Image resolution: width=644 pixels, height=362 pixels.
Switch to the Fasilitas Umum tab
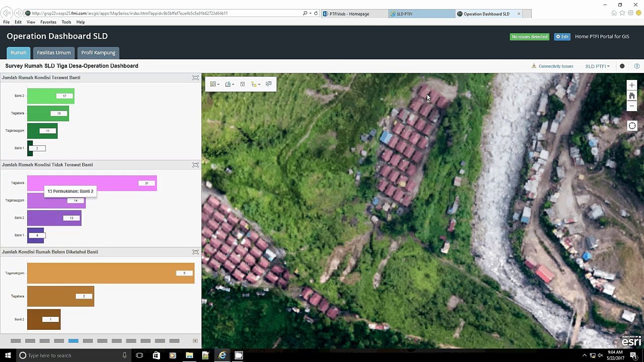coord(54,53)
